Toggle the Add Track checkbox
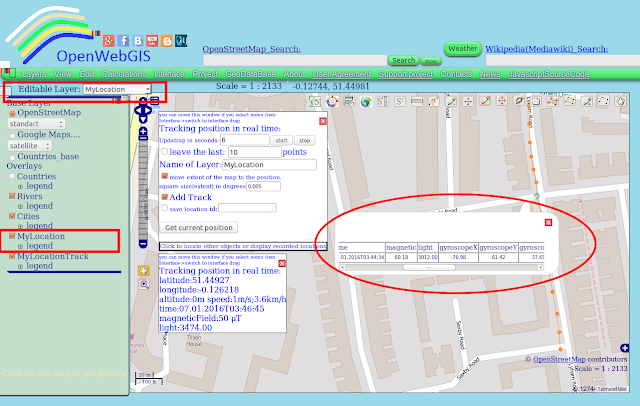The width and height of the screenshot is (640, 406). coord(164,197)
